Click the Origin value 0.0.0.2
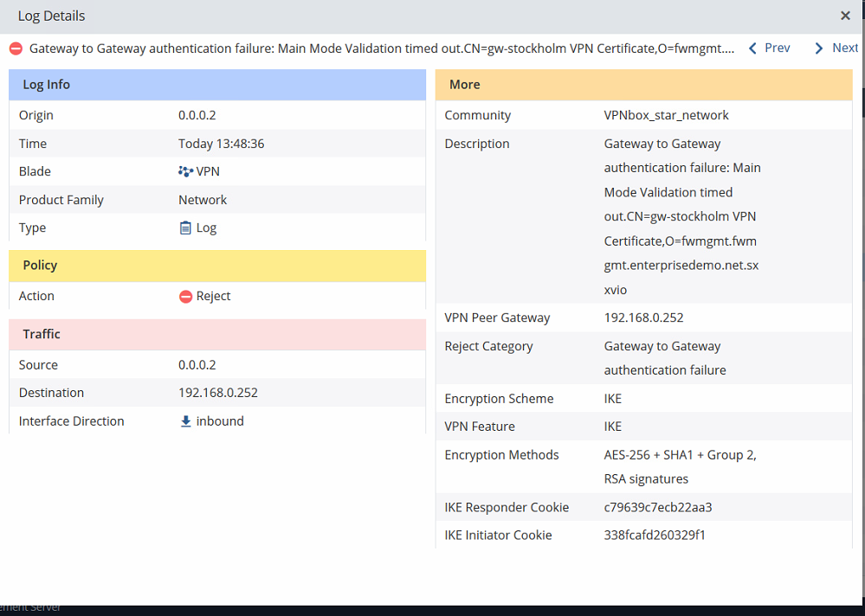 click(x=197, y=115)
